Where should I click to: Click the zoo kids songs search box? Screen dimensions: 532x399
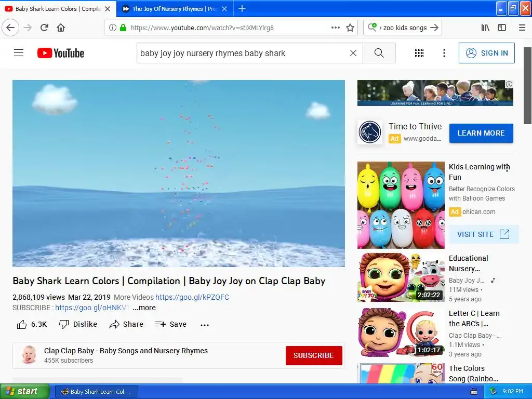[403, 28]
